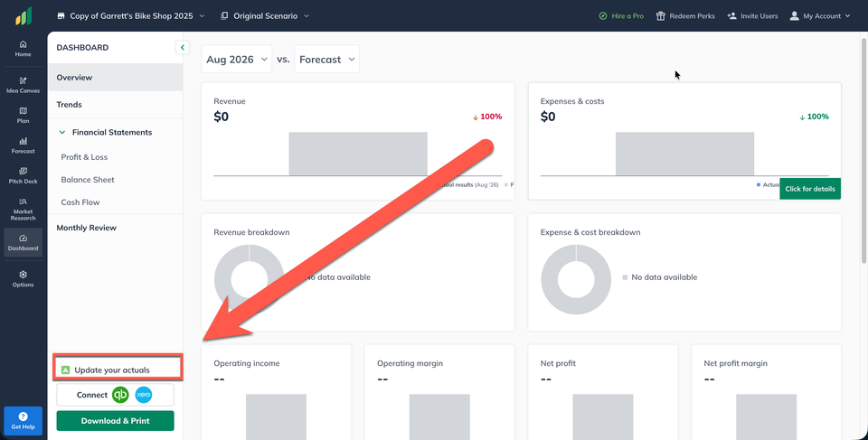Image resolution: width=868 pixels, height=440 pixels.
Task: Open the company name dropdown
Action: click(x=130, y=16)
